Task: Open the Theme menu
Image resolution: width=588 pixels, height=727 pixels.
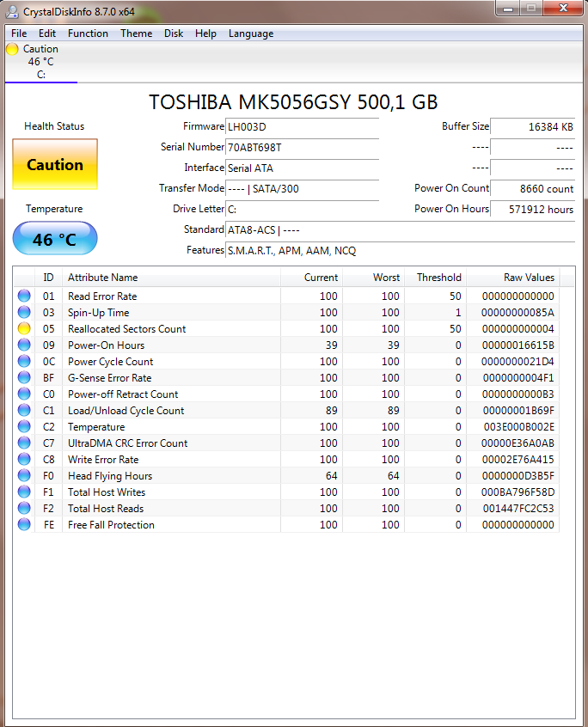Action: tap(137, 34)
